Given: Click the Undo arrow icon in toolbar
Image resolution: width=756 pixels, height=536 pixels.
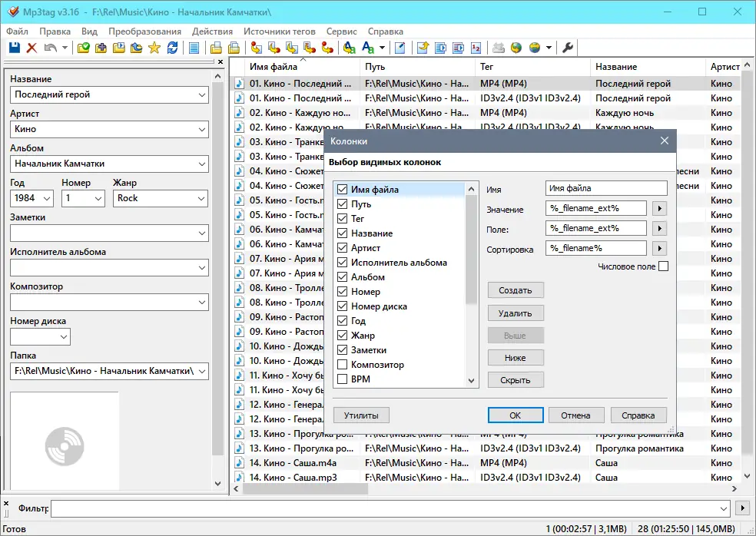Looking at the screenshot, I should coord(50,48).
